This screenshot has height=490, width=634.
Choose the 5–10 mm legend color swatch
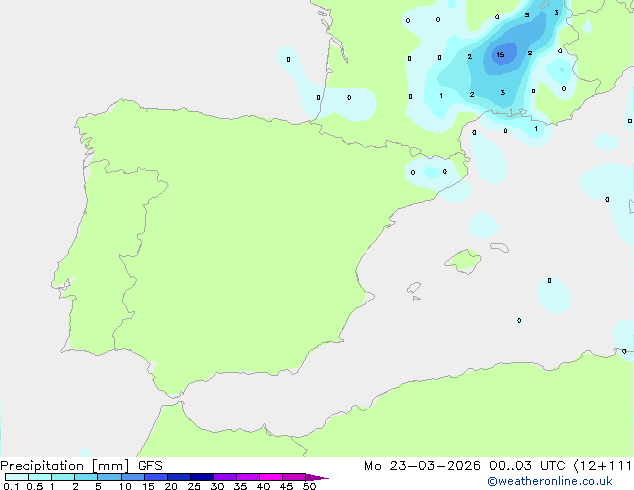click(109, 477)
